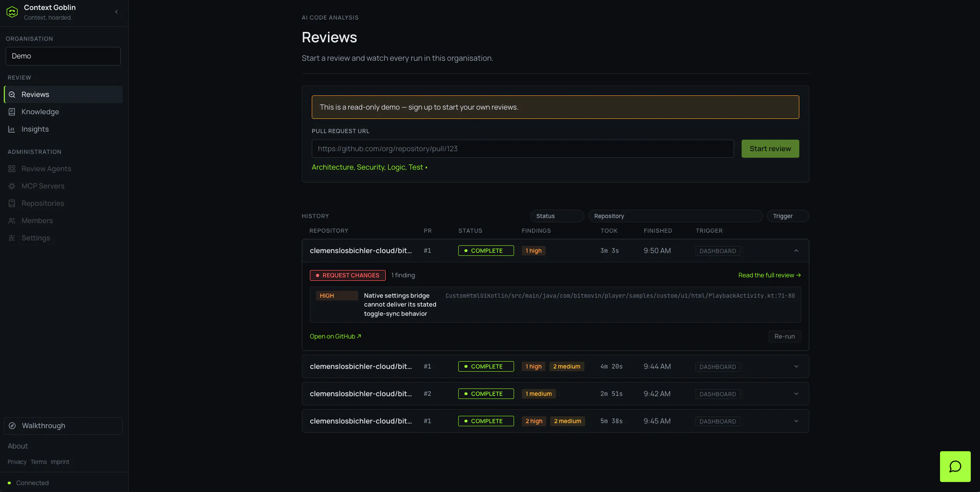Click the Walkthrough compass icon
The image size is (980, 492).
(12, 426)
